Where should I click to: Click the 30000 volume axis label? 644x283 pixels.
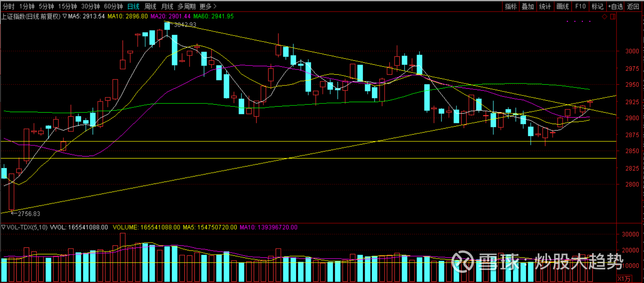tap(630, 234)
